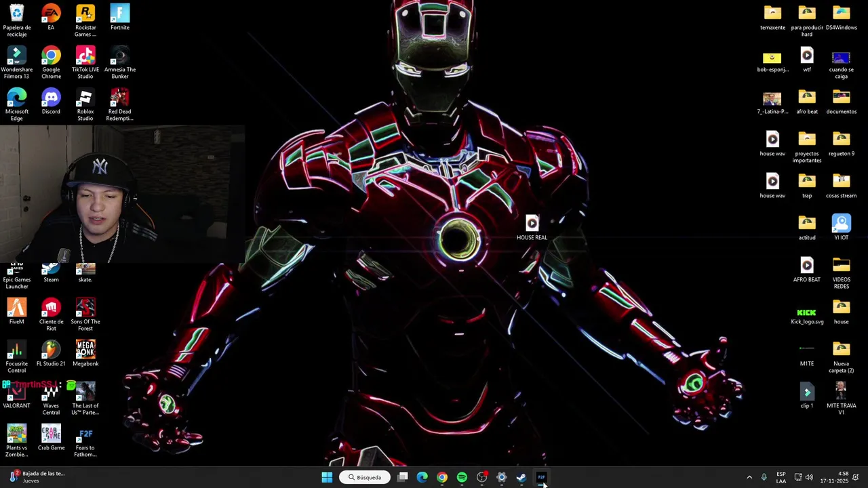Image resolution: width=868 pixels, height=488 pixels.
Task: Select the 7_-Latina-P file thumbnail
Action: pos(772,103)
